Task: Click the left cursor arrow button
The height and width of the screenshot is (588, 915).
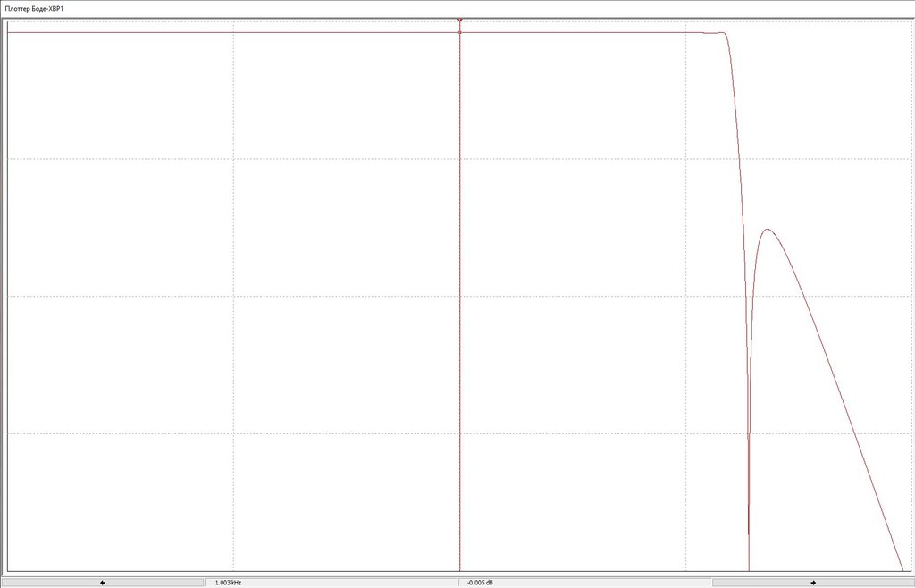Action: point(103,582)
